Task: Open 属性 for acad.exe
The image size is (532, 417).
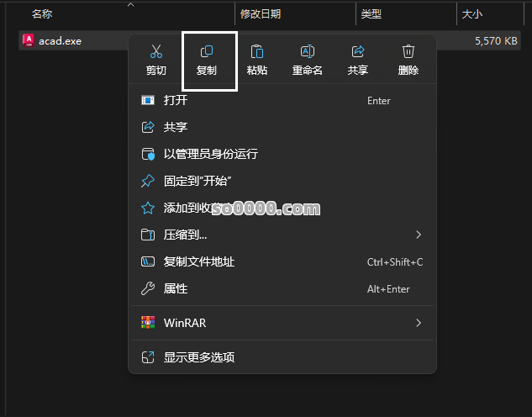Action: [176, 288]
